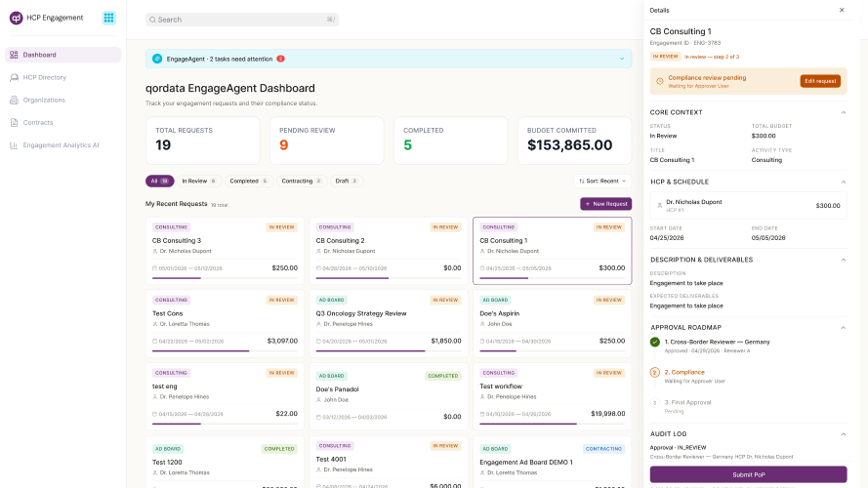This screenshot has width=868, height=488.
Task: Click the New Request button
Action: tap(605, 204)
